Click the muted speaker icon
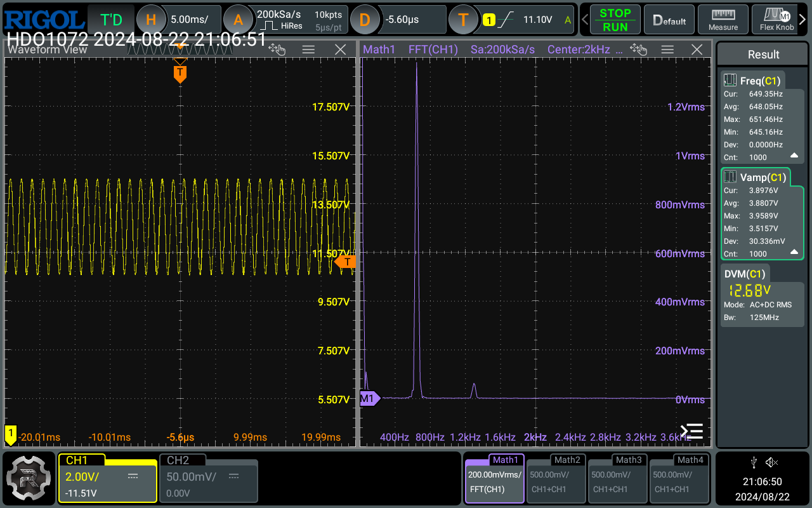The height and width of the screenshot is (508, 812). click(x=771, y=462)
